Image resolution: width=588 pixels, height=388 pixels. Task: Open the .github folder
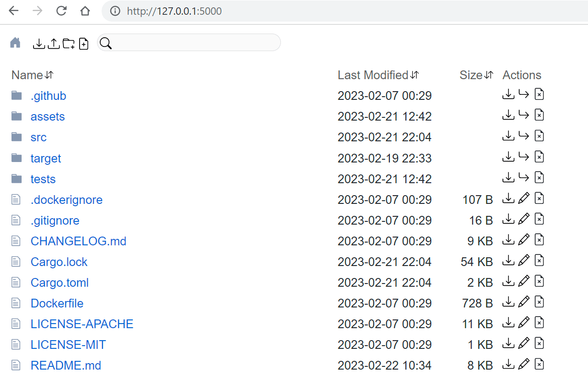click(x=48, y=96)
